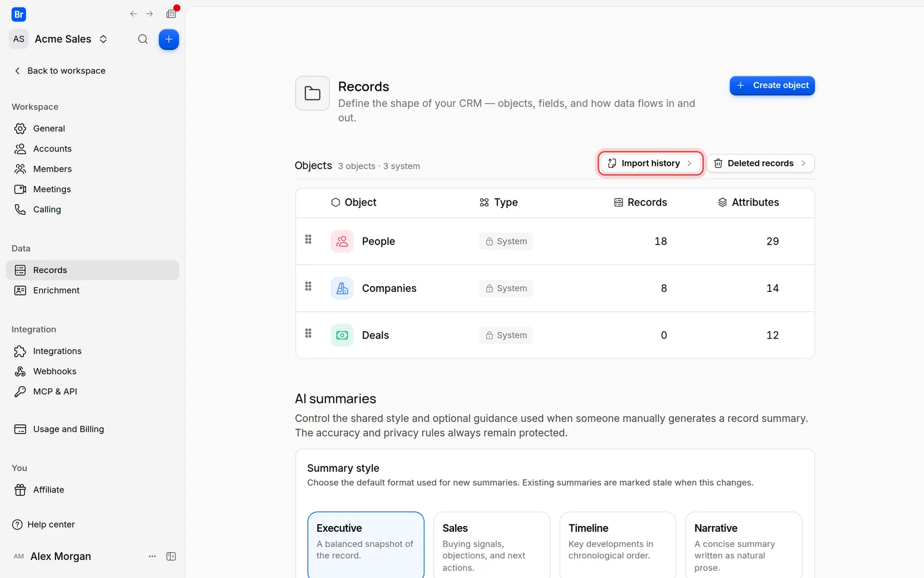Open the Help center

pyautogui.click(x=43, y=524)
